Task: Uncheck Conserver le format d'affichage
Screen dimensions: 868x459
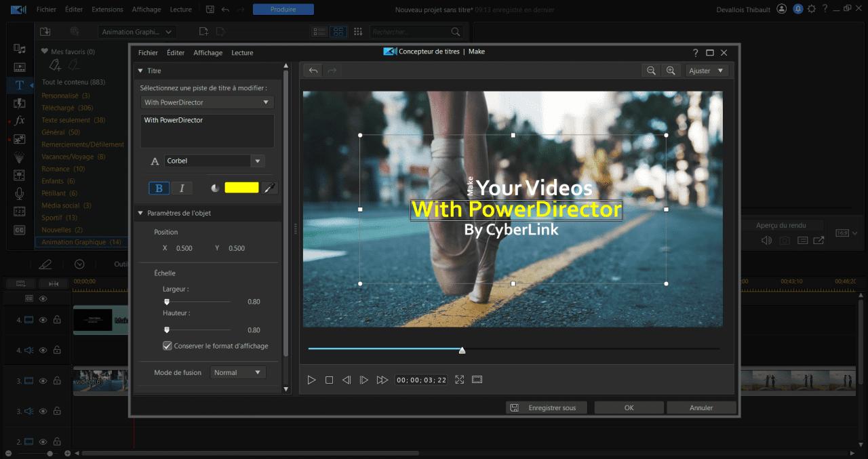Action: (167, 346)
